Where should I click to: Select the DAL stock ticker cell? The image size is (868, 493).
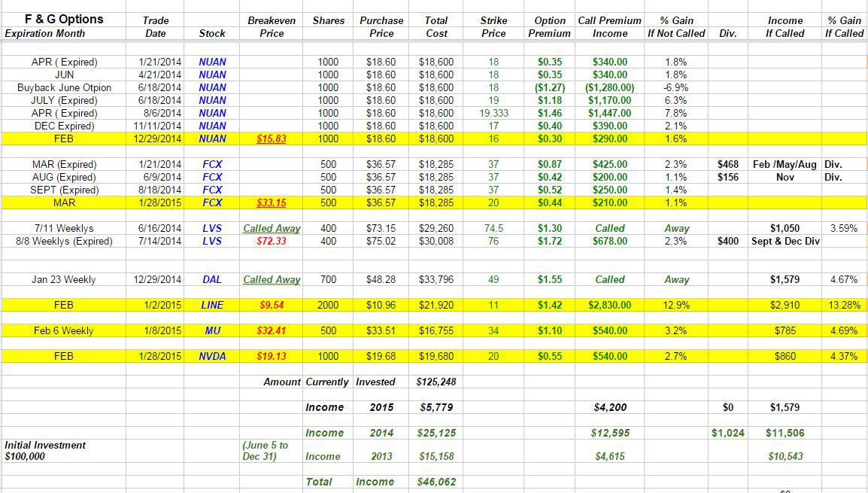(213, 280)
